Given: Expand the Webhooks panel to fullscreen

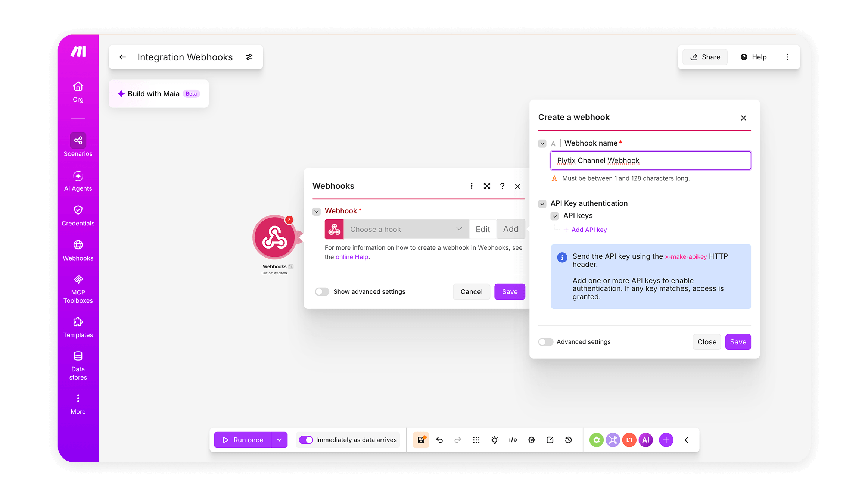Looking at the screenshot, I should click(x=487, y=186).
